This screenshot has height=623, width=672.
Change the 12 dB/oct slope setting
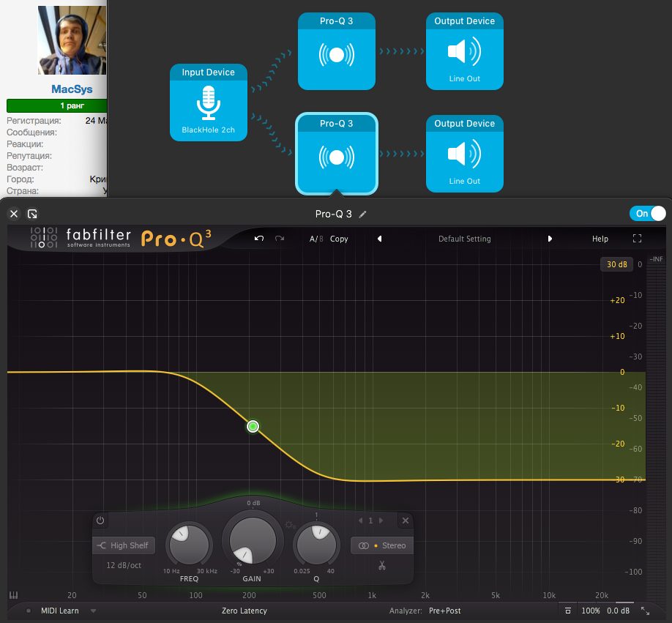pyautogui.click(x=124, y=565)
